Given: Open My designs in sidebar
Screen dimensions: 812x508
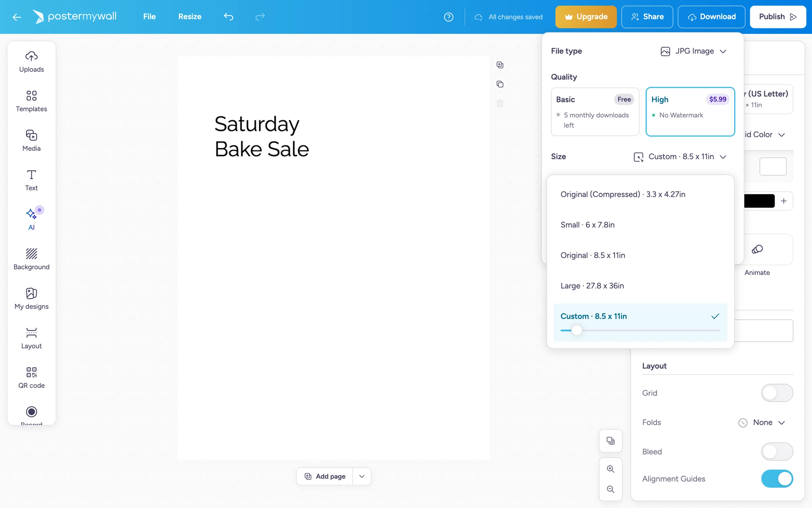Looking at the screenshot, I should [31, 299].
